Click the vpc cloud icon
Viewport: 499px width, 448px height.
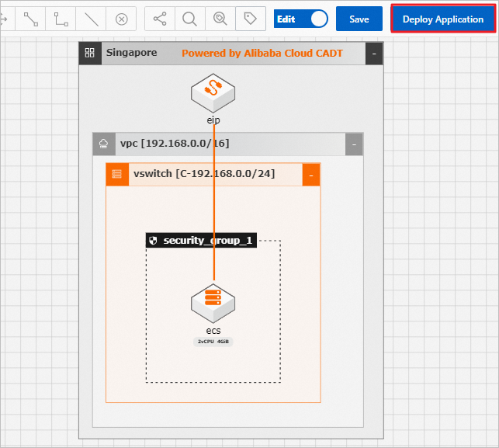[x=104, y=144]
